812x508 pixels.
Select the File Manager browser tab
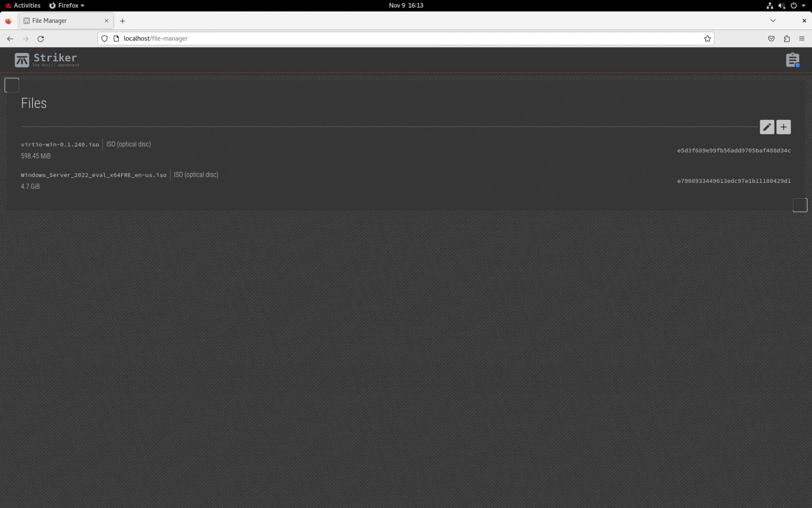[x=61, y=21]
